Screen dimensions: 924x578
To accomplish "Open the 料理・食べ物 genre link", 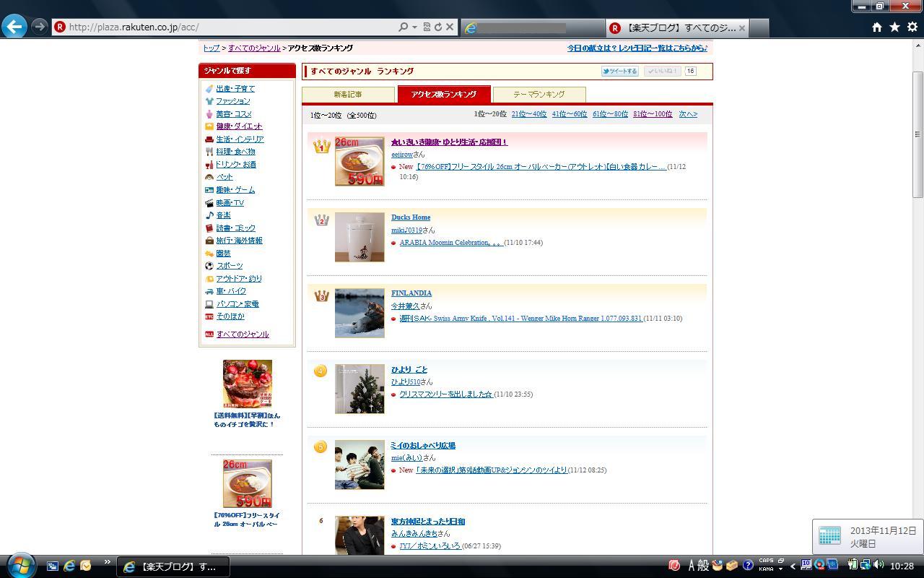I will [235, 152].
